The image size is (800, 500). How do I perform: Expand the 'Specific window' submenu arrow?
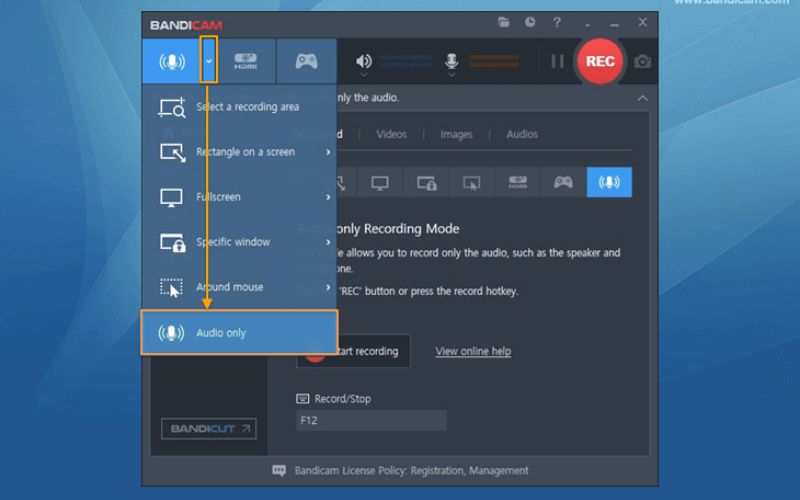coord(328,242)
